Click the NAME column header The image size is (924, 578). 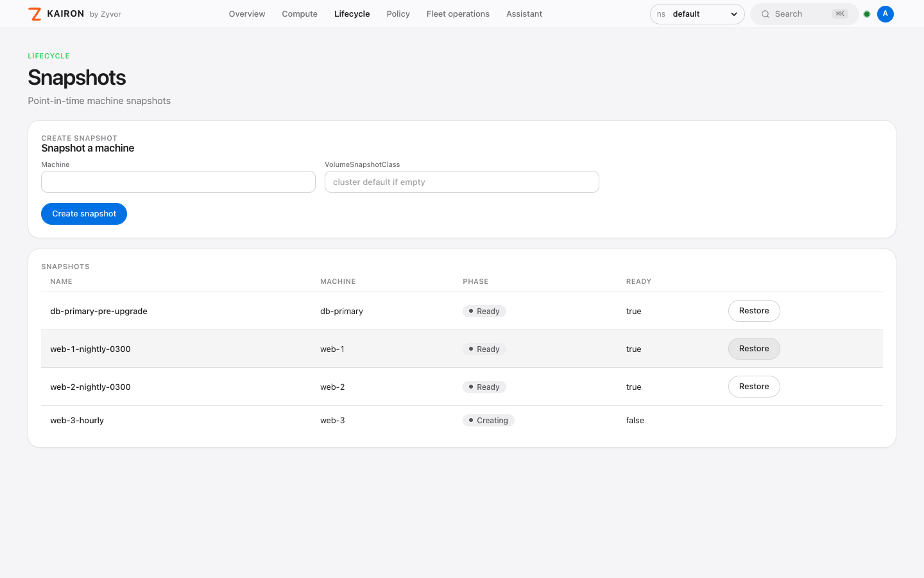coord(61,281)
